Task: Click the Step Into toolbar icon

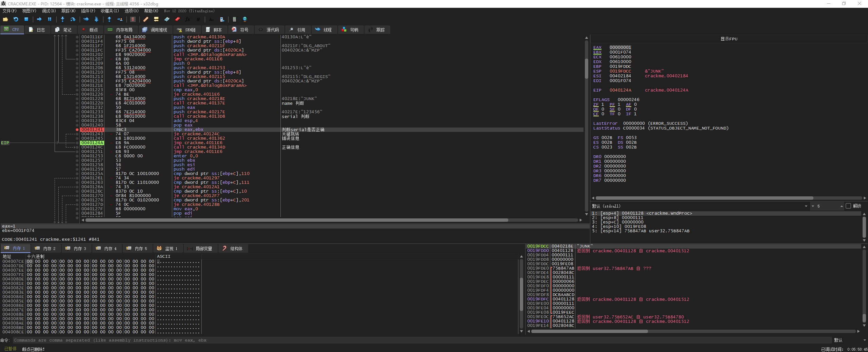Action: tap(62, 19)
